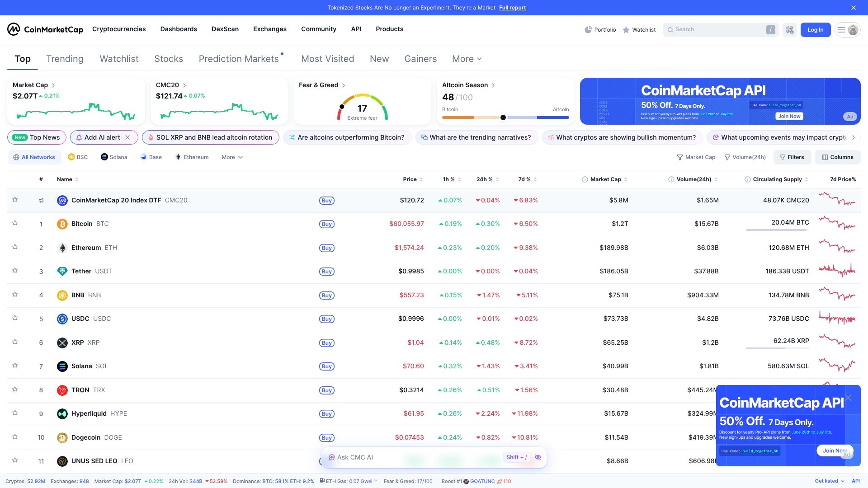Click the Log In button
The width and height of the screenshot is (868, 488).
[816, 30]
